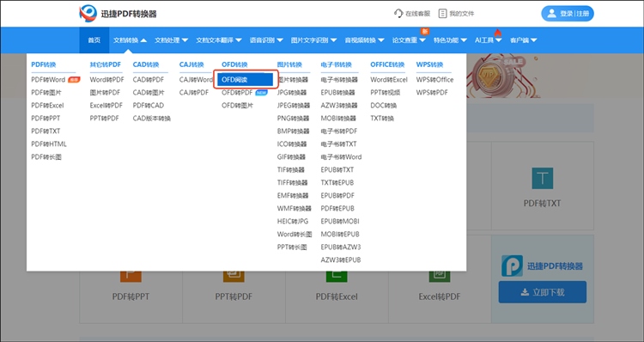
Task: Click the 迅捷PDF转换器 download panel app icon
Action: [x=512, y=266]
